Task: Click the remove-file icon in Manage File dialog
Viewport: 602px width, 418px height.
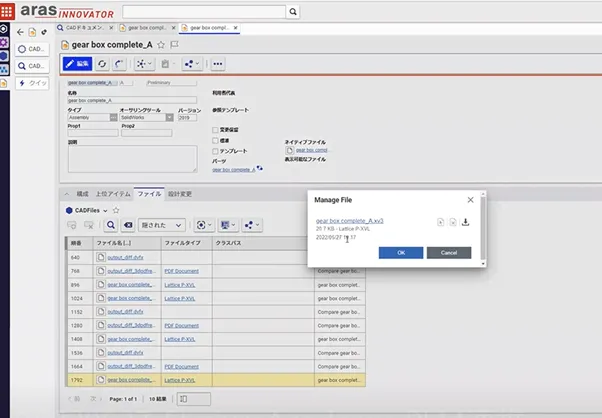Action: pos(453,222)
